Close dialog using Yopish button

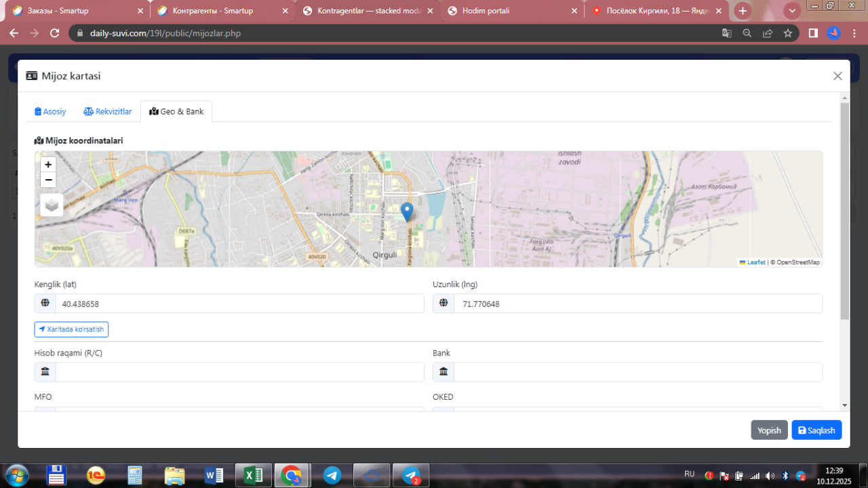click(x=769, y=430)
